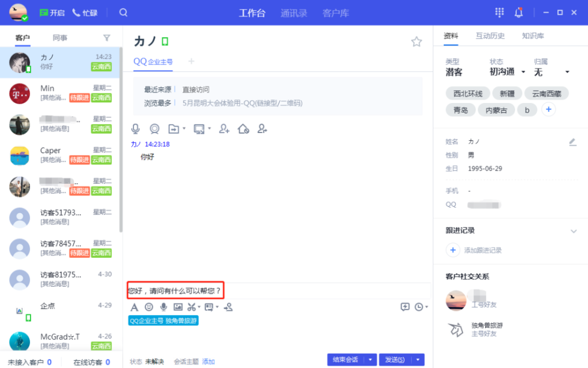
Task: Open conversation with 访客78457
Action: (x=60, y=248)
